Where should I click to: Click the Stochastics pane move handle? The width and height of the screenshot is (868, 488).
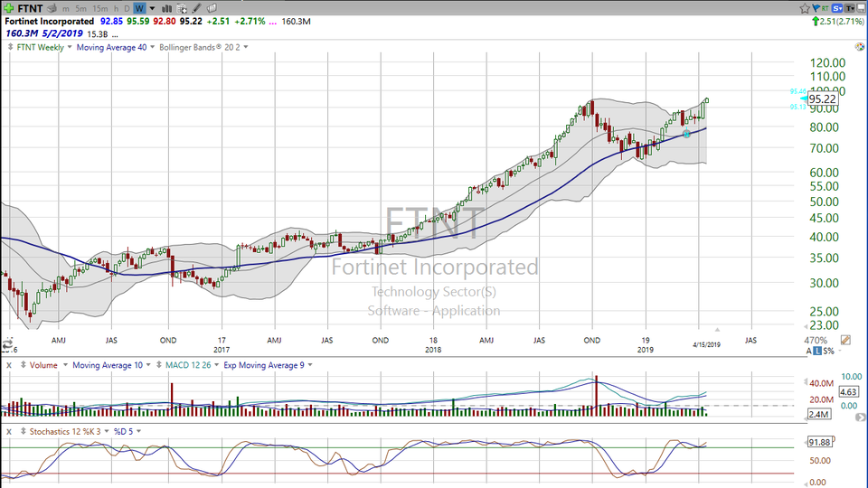coord(23,432)
